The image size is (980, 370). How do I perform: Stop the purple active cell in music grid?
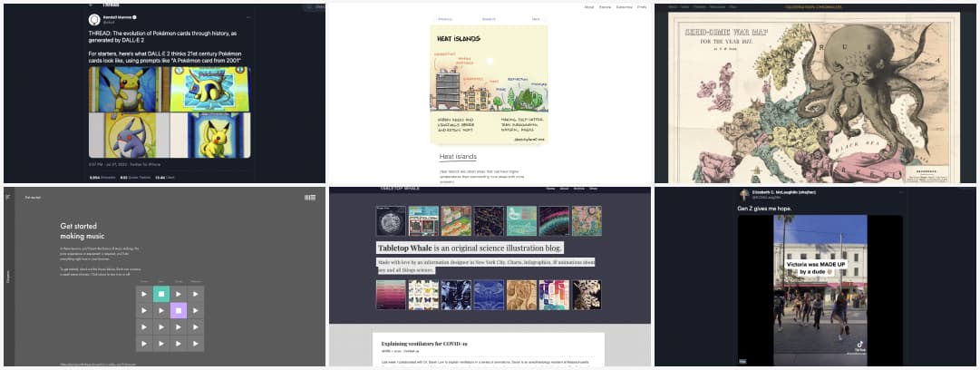coord(179,310)
